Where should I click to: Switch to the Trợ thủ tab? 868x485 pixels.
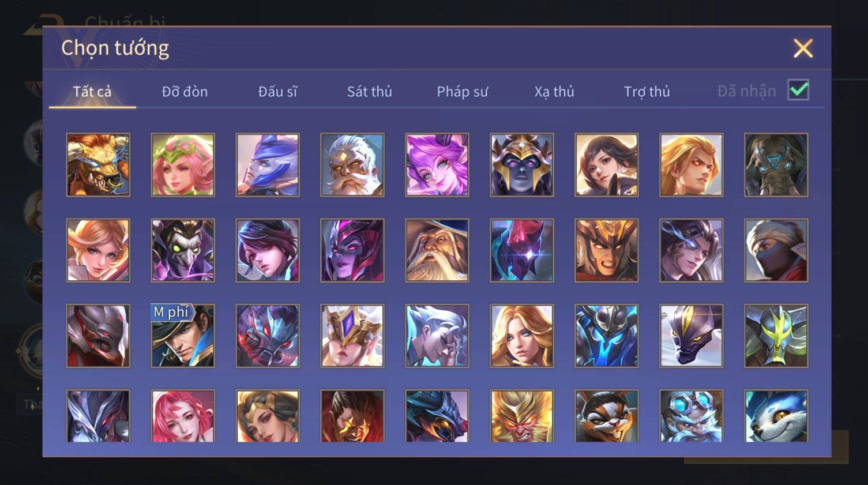(647, 91)
